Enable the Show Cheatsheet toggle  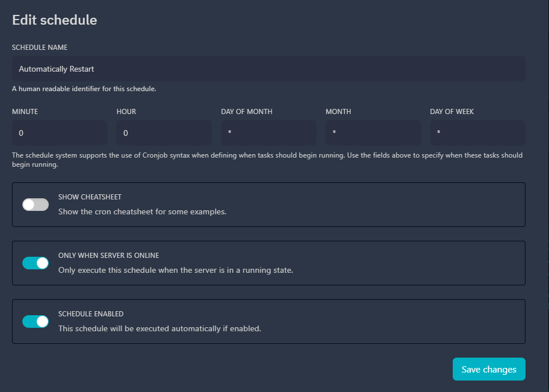36,205
